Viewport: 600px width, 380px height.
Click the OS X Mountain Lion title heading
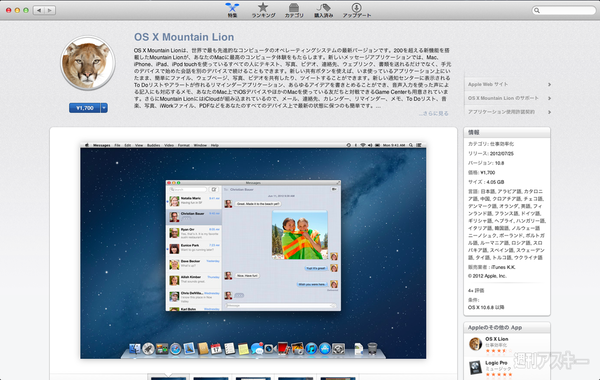point(184,37)
